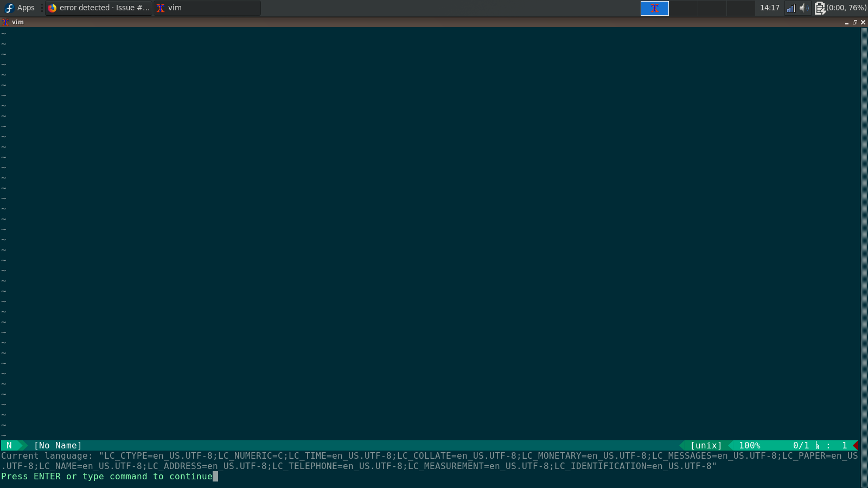The height and width of the screenshot is (488, 868).
Task: Click the N mode indicator in the statusline
Action: click(x=9, y=445)
